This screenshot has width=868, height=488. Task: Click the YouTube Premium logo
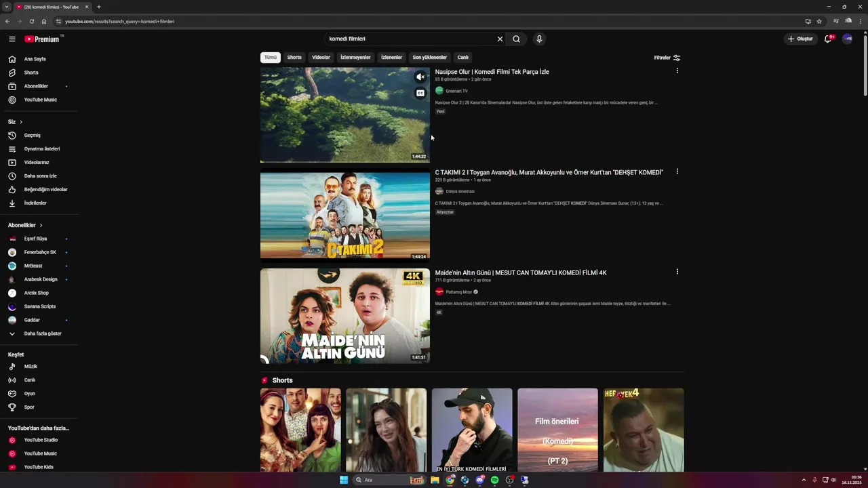(x=42, y=39)
